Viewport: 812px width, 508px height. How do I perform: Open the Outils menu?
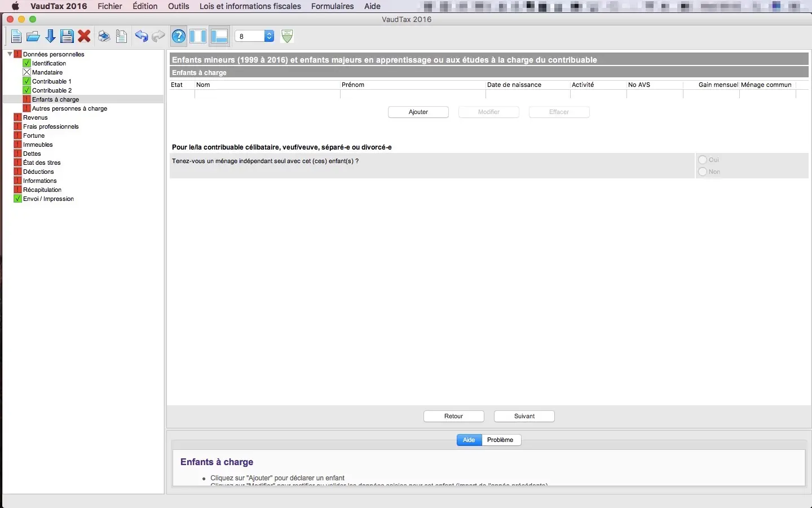point(179,6)
